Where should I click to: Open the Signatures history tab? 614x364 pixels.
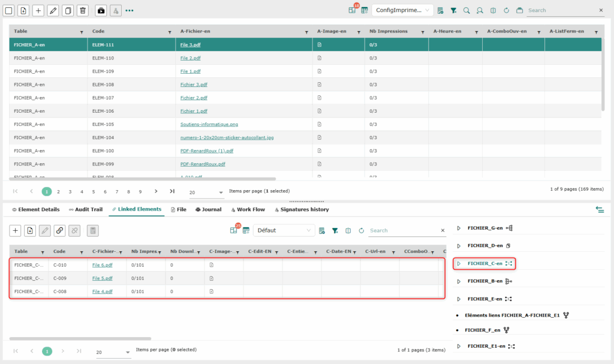click(x=301, y=209)
